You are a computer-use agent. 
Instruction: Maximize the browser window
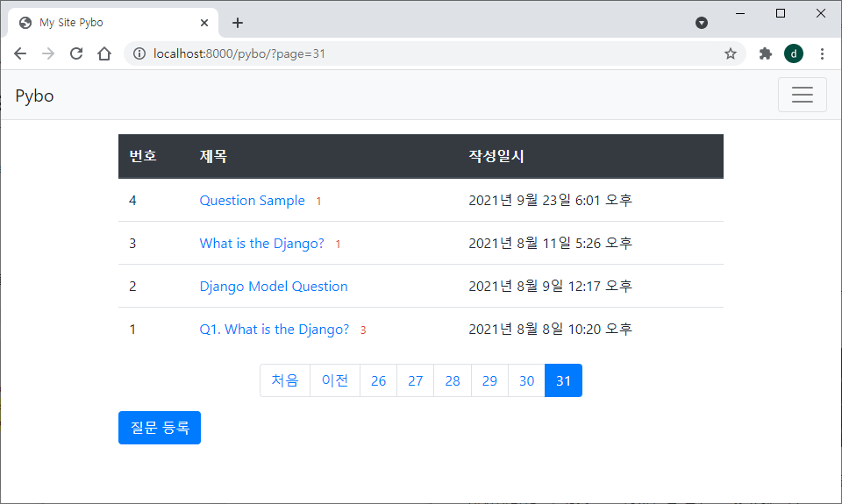click(x=781, y=13)
